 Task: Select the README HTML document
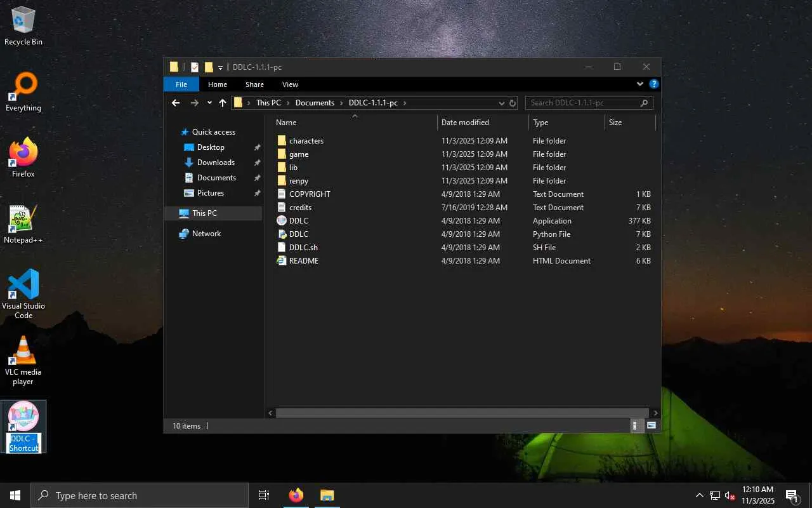pyautogui.click(x=303, y=261)
